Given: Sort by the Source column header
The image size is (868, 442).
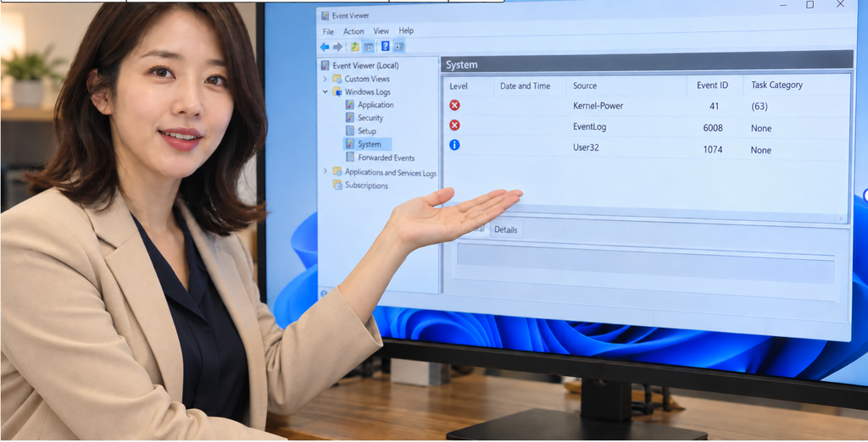Looking at the screenshot, I should (x=585, y=86).
